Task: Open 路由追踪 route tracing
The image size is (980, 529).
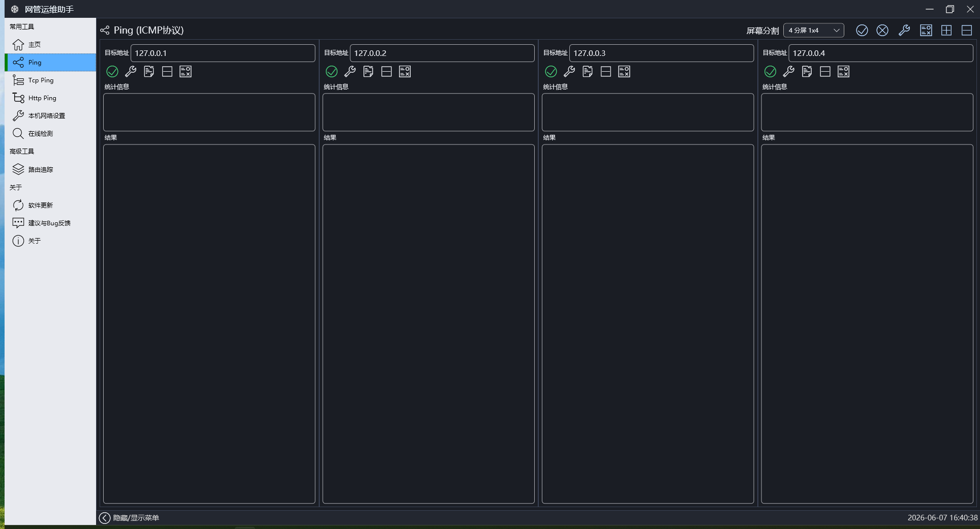Action: click(50, 169)
